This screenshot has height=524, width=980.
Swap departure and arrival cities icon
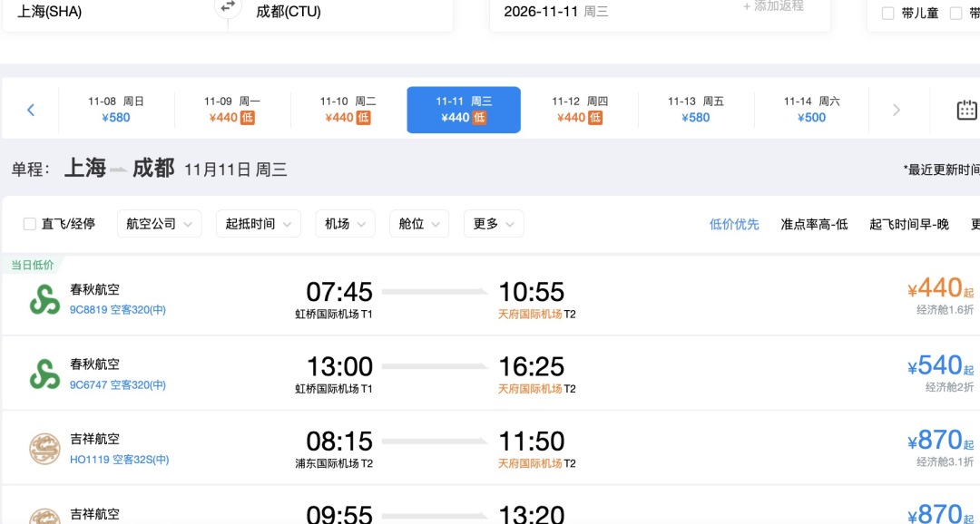point(228,6)
